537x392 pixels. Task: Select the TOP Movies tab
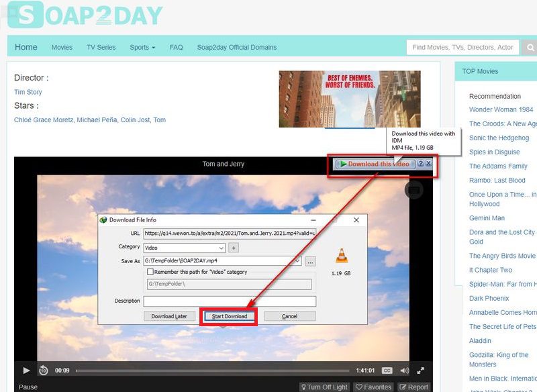click(480, 71)
